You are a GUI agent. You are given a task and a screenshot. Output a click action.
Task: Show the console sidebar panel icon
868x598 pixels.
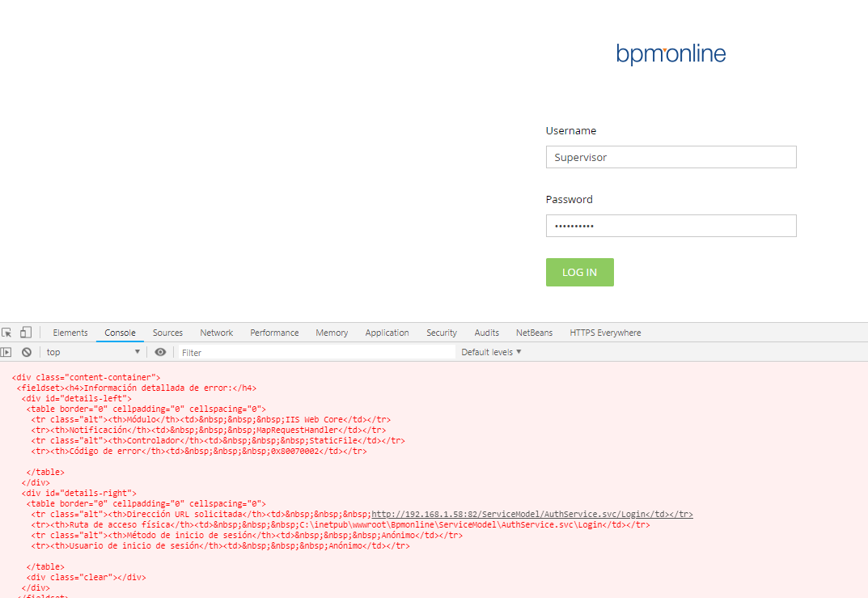click(x=6, y=352)
